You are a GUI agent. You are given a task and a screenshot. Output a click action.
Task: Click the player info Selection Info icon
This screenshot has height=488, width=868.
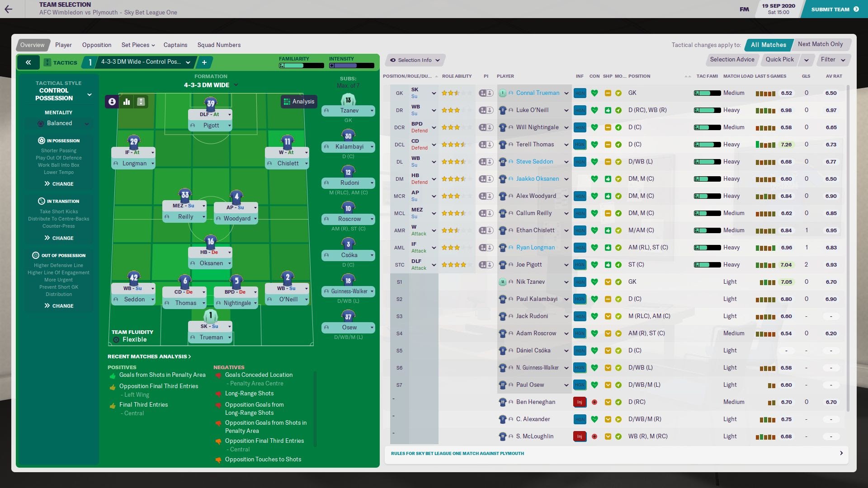click(393, 60)
